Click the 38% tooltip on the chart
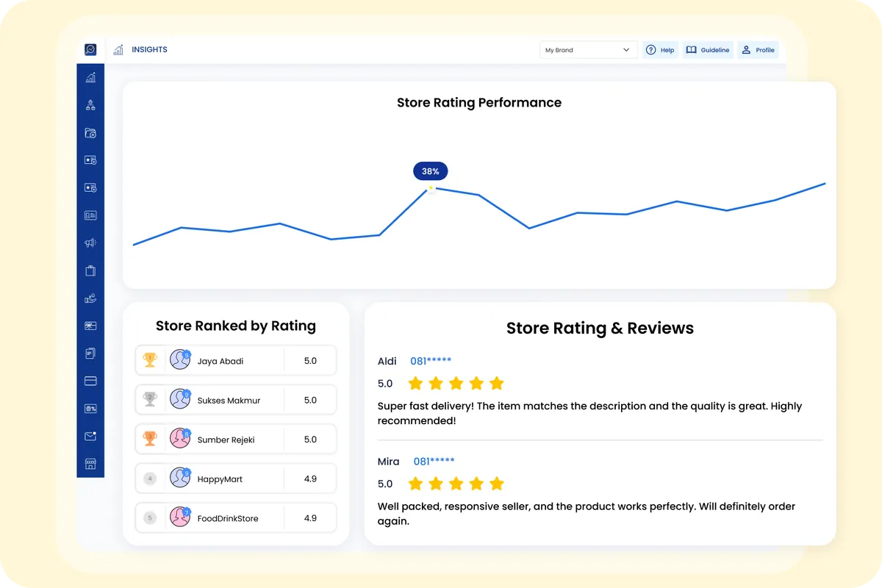Screen dimensions: 882x588 click(430, 171)
